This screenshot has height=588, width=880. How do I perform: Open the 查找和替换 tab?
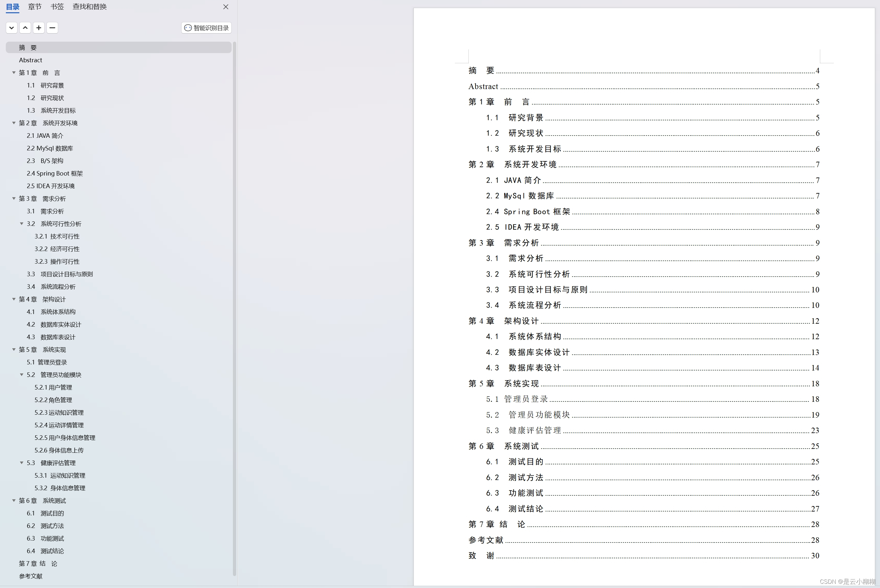[89, 7]
